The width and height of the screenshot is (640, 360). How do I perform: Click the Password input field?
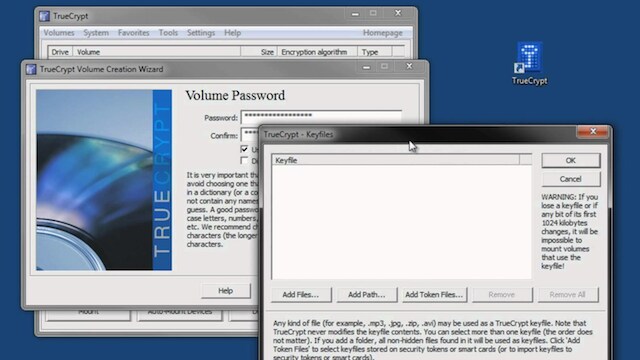click(x=321, y=117)
